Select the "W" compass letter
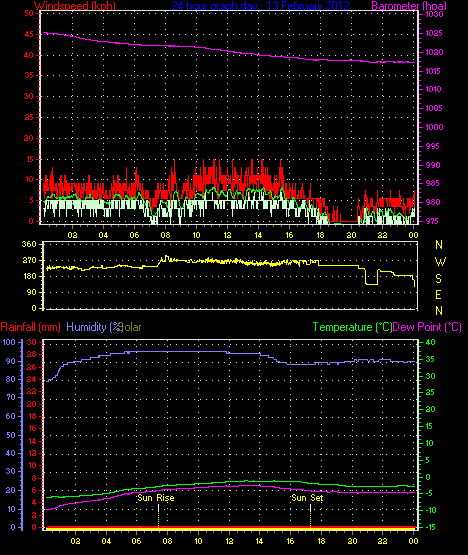 440,262
